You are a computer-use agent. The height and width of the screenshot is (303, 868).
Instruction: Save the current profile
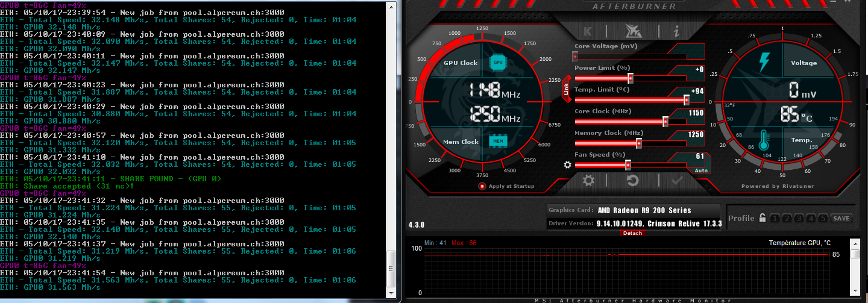841,218
